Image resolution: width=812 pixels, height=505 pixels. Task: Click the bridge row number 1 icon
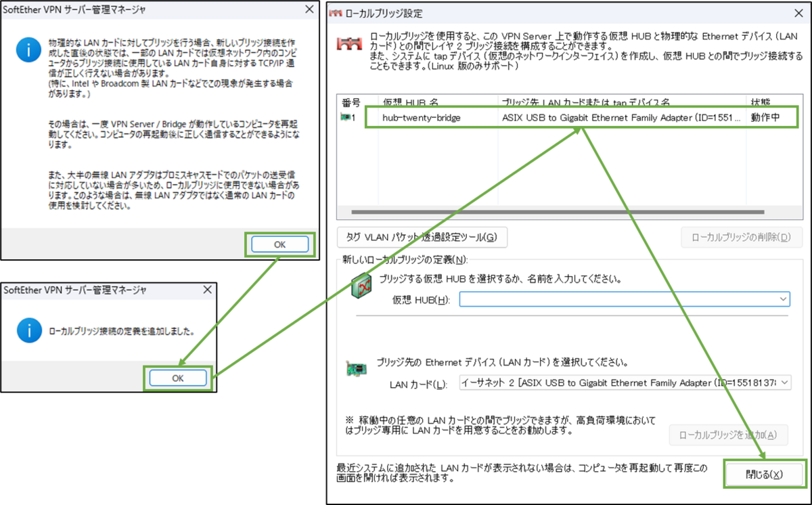tap(346, 118)
